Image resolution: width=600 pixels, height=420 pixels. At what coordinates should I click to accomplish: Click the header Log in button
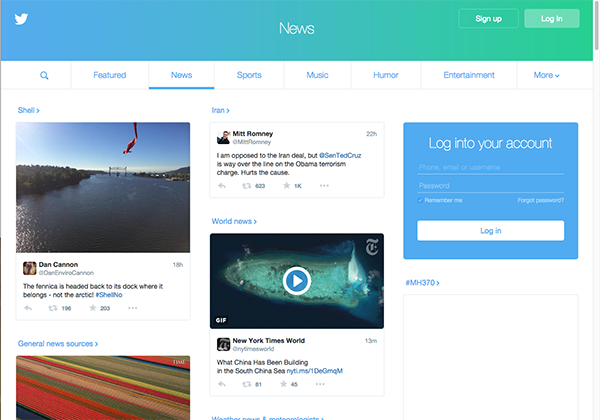click(552, 19)
